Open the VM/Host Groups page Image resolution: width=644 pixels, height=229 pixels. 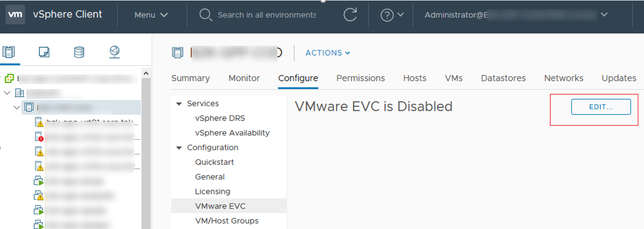(x=227, y=221)
